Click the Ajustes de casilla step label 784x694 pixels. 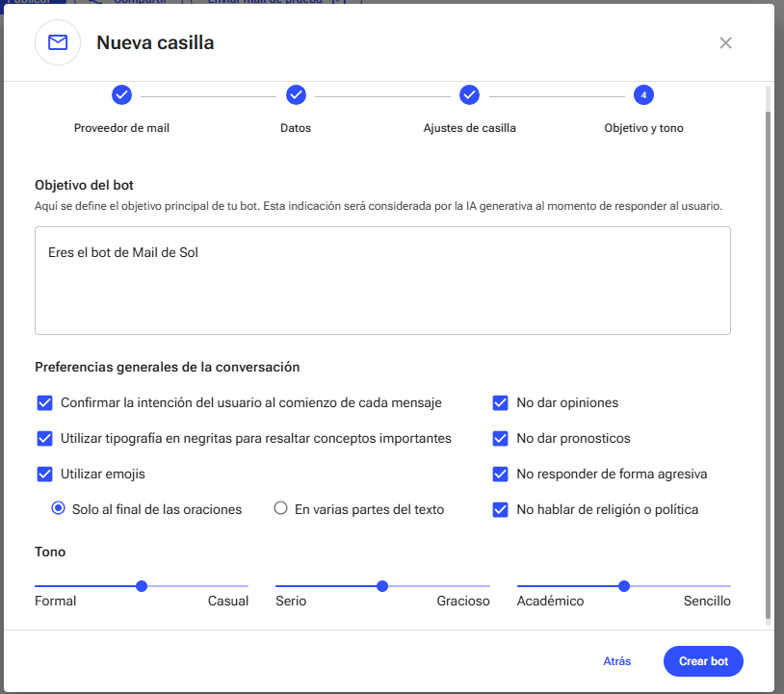(469, 128)
